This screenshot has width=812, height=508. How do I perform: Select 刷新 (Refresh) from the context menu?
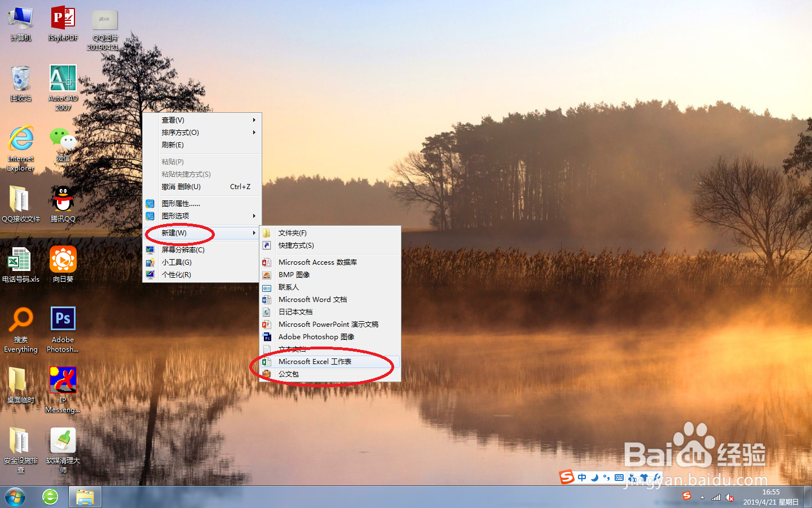tap(173, 144)
